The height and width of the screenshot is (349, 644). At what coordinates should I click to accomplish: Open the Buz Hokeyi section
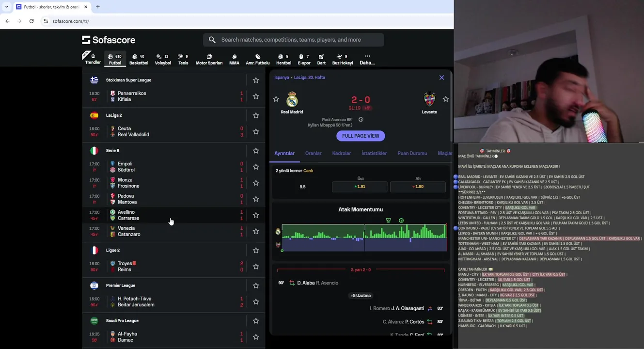click(x=343, y=59)
